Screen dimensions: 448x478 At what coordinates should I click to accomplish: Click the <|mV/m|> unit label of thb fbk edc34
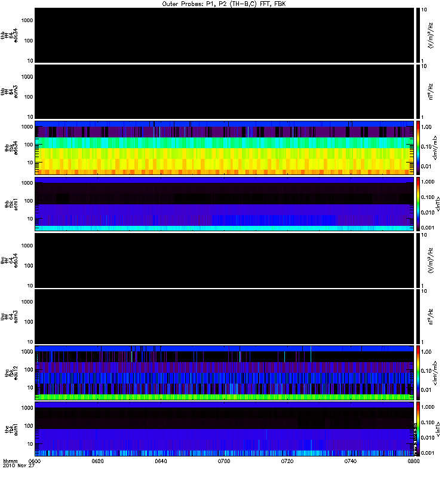pos(435,148)
